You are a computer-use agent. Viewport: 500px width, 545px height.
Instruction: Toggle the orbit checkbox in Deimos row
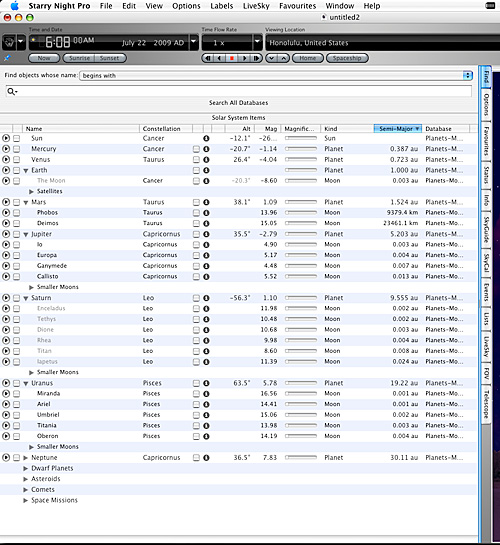point(196,223)
